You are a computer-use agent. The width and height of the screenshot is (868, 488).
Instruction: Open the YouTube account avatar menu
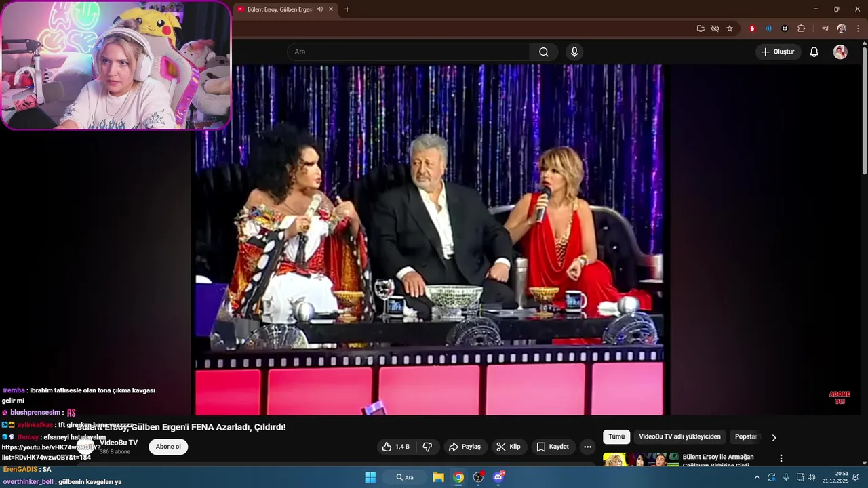(x=840, y=52)
